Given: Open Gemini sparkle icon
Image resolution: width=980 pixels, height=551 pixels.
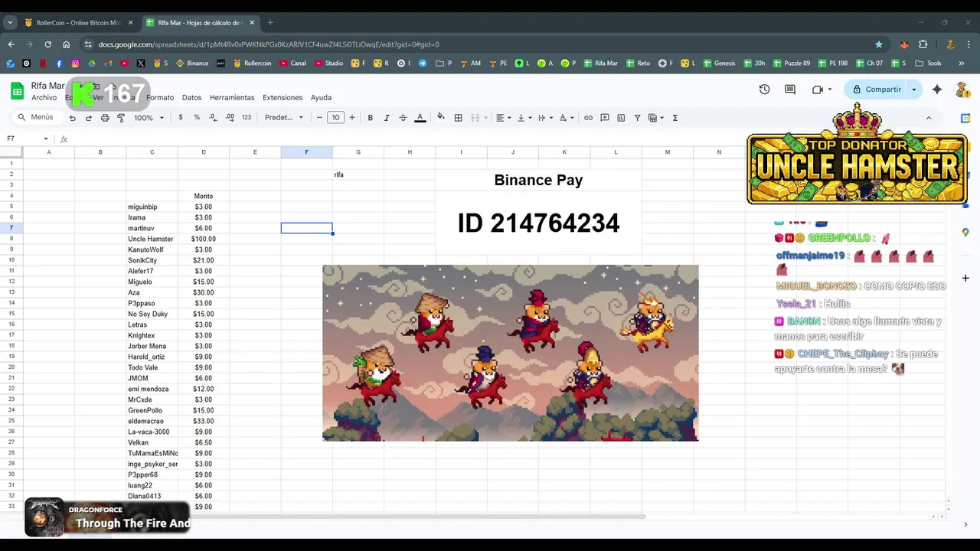Looking at the screenshot, I should coord(937,90).
